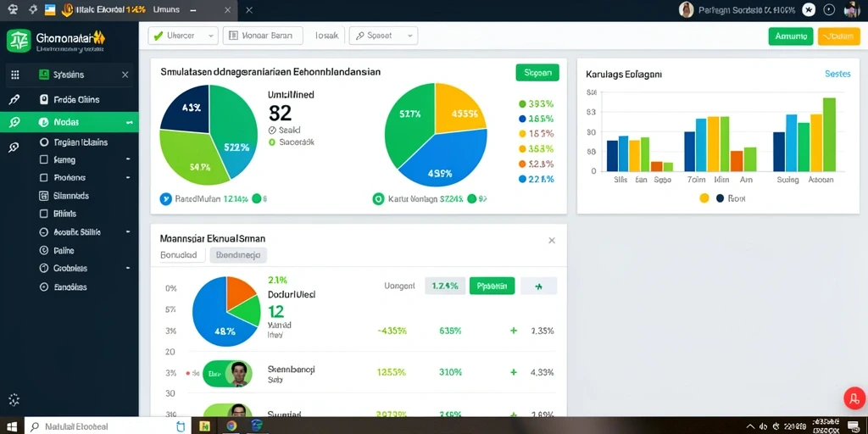Click the green ring icon beside Kartur Vonlagn
The image size is (868, 434).
378,198
